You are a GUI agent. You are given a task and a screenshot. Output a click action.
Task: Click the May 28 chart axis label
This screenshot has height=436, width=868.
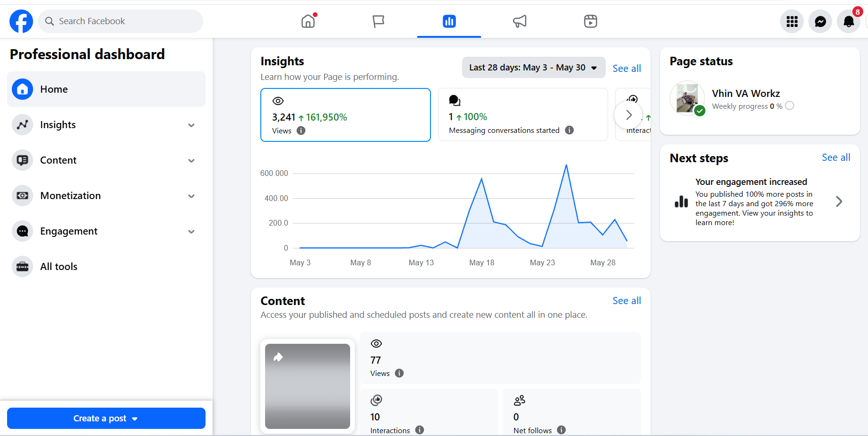click(x=602, y=262)
